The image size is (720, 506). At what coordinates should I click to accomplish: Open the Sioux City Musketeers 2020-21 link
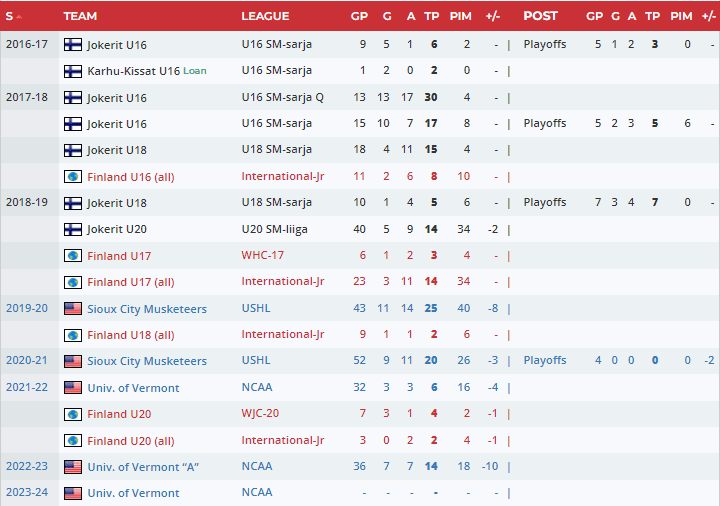coord(147,361)
